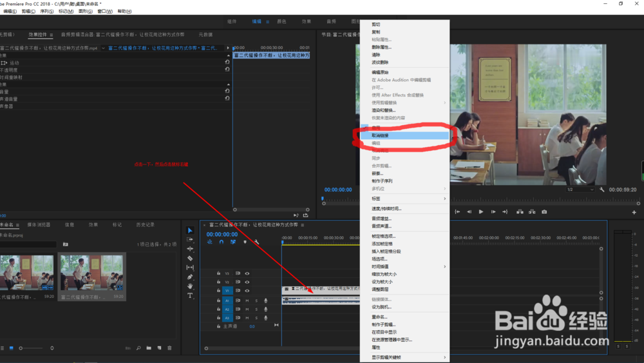
Task: Toggle A1 track targeting
Action: click(x=227, y=300)
